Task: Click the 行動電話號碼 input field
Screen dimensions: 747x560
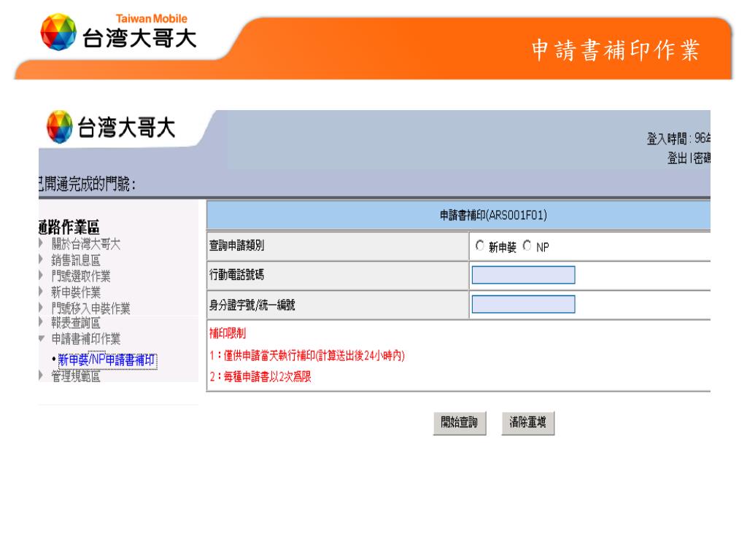Action: [x=523, y=275]
